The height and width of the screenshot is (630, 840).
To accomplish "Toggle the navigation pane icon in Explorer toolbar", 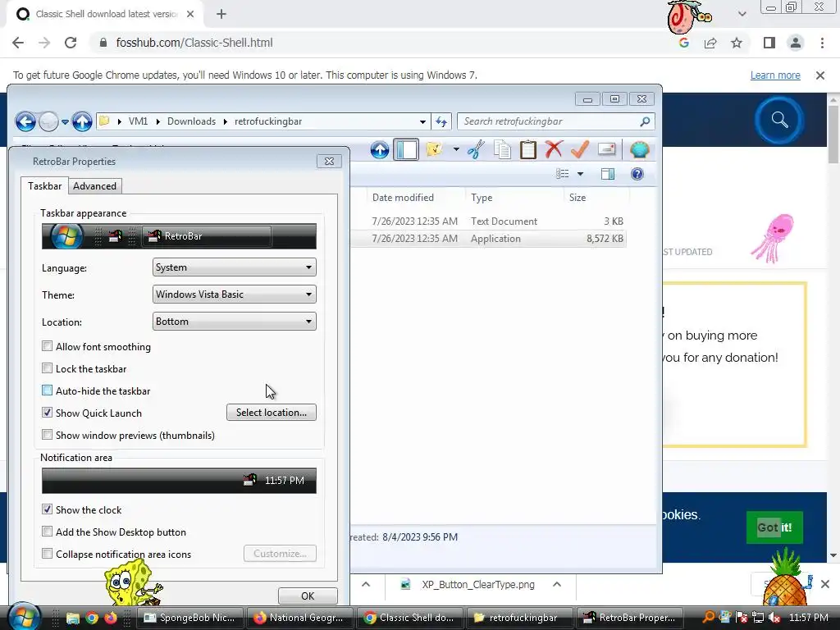I will pyautogui.click(x=406, y=149).
